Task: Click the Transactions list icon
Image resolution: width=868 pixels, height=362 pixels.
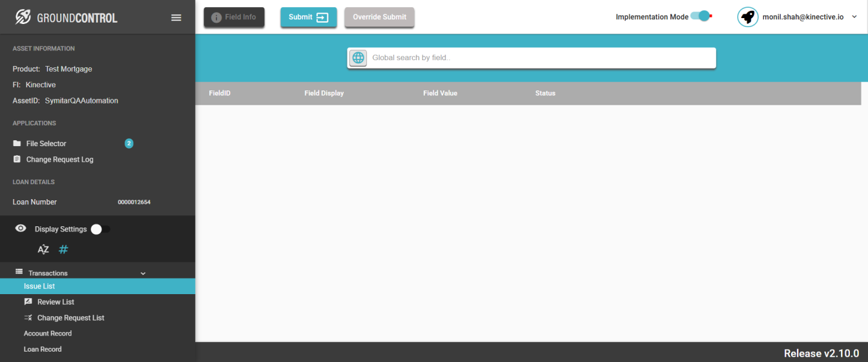Action: [19, 272]
